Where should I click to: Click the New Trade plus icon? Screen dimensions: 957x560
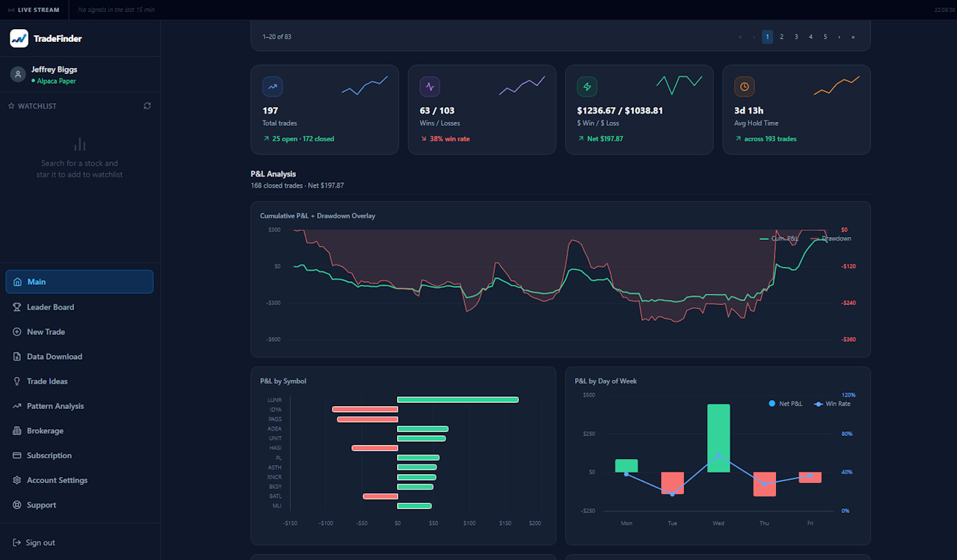click(x=17, y=332)
